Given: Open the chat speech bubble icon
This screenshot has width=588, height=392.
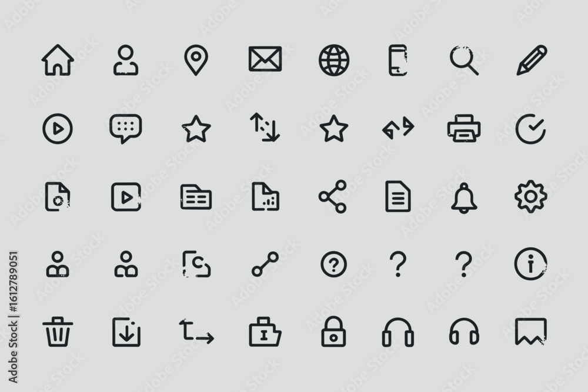Looking at the screenshot, I should coord(126,129).
